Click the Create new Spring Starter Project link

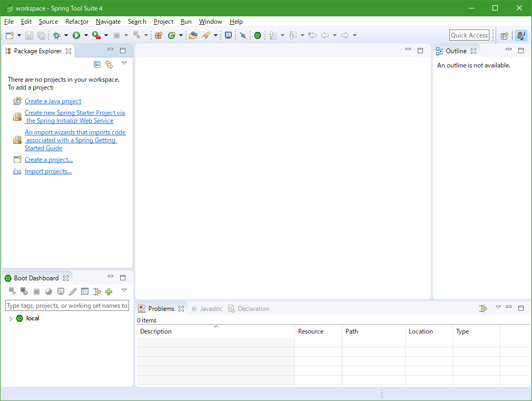pyautogui.click(x=75, y=116)
